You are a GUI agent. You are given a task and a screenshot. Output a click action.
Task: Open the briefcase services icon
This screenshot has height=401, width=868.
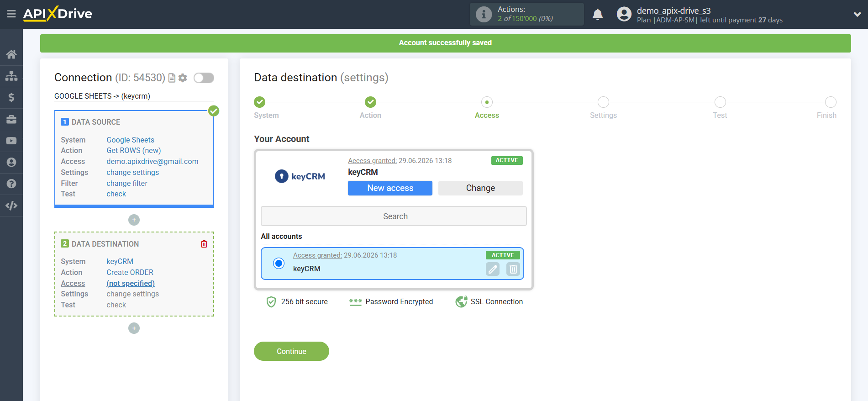[x=11, y=119]
